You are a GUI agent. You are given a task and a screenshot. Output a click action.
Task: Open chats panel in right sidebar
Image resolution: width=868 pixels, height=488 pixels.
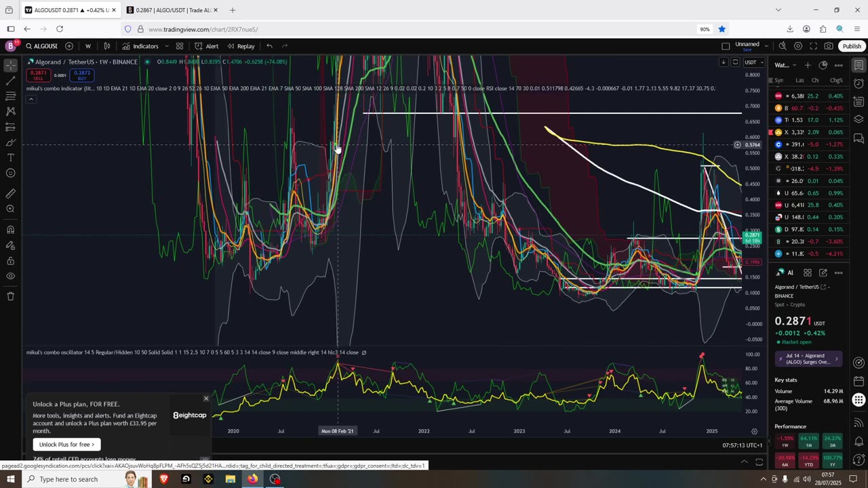[859, 138]
